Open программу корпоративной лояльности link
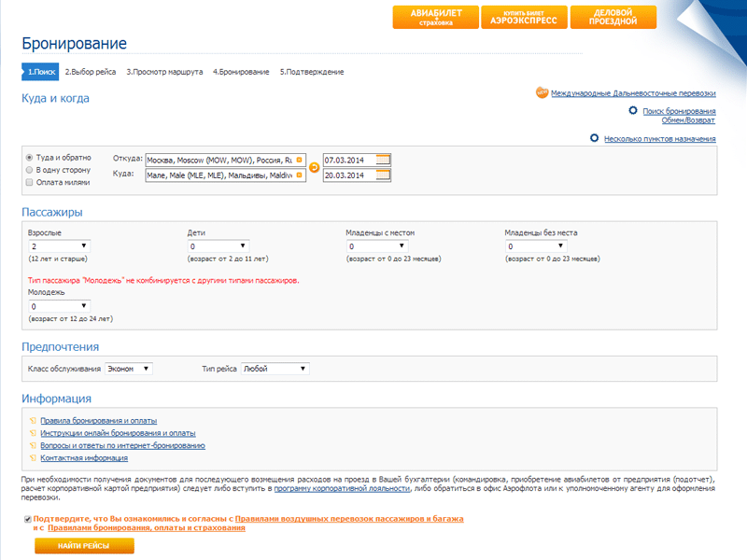The width and height of the screenshot is (747, 560). coord(342,488)
